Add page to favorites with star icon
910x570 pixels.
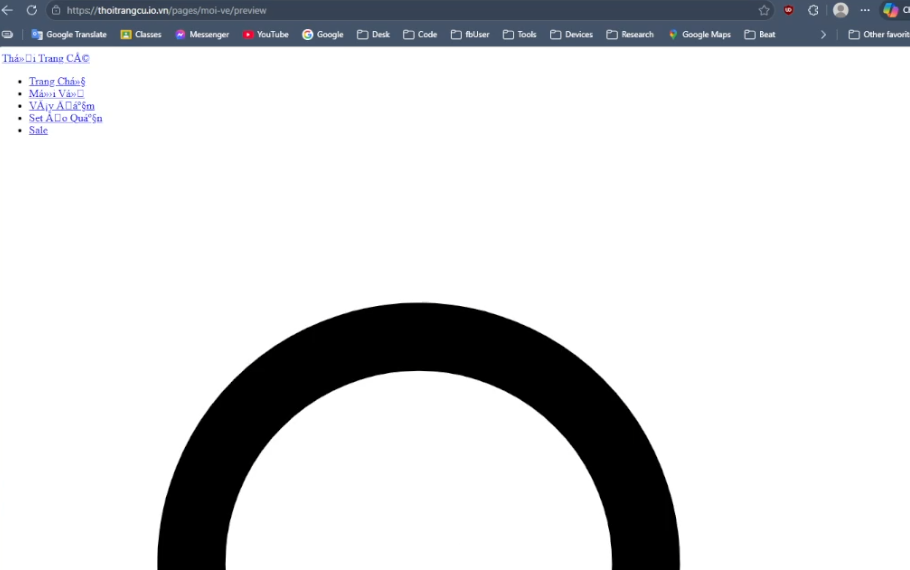coord(764,10)
